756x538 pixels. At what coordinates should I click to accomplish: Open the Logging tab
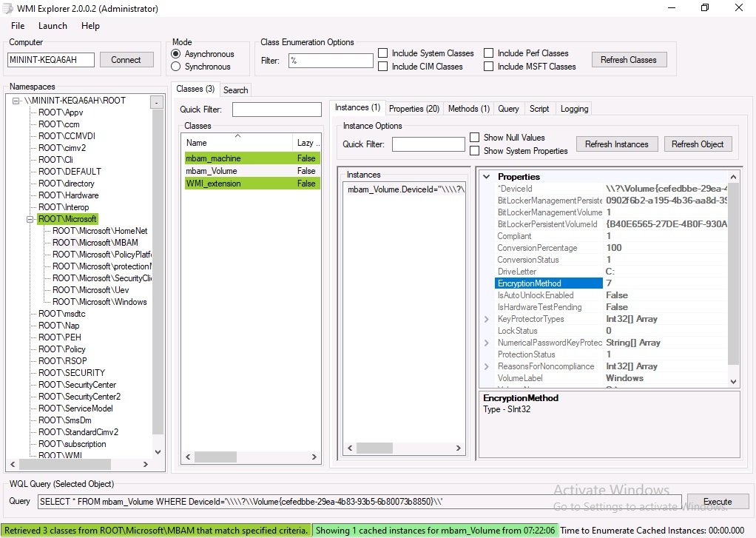pos(574,109)
